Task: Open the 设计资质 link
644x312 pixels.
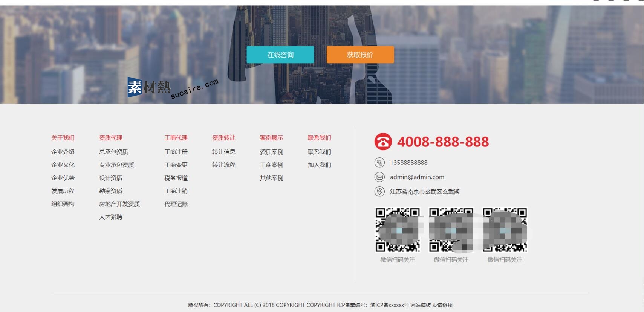Action: point(111,178)
